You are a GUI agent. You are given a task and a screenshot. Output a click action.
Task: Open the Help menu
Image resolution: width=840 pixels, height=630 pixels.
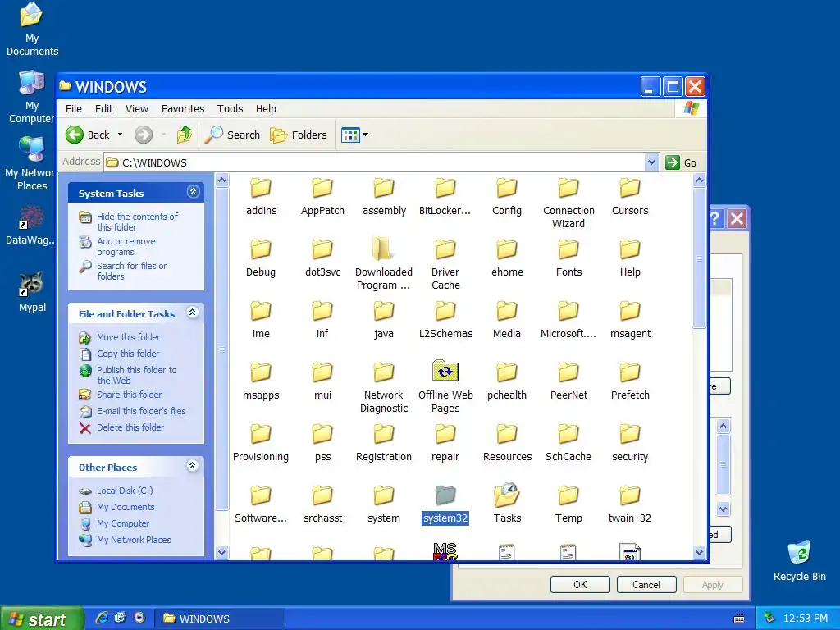[266, 109]
